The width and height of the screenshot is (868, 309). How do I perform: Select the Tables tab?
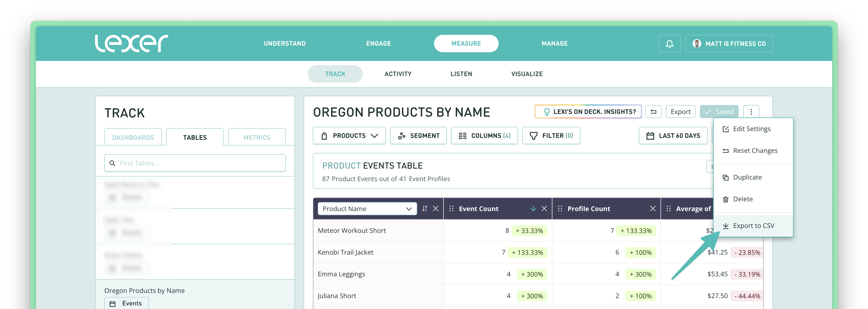(x=195, y=137)
